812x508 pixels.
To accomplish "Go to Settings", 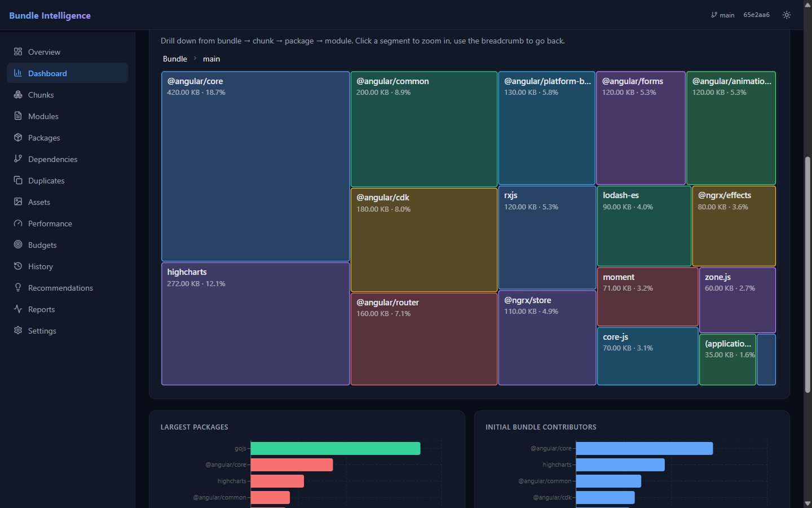I will tap(67, 331).
